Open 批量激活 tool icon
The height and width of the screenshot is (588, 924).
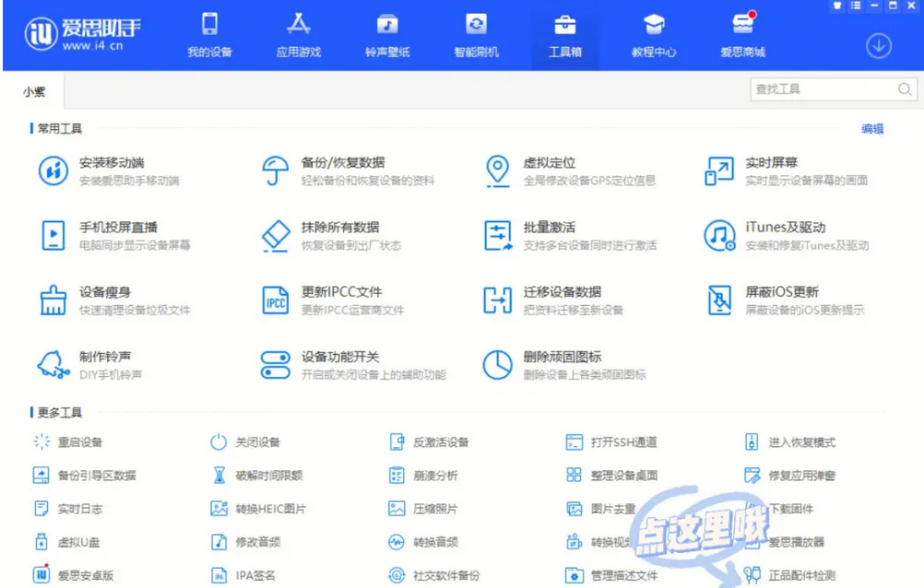tap(498, 236)
